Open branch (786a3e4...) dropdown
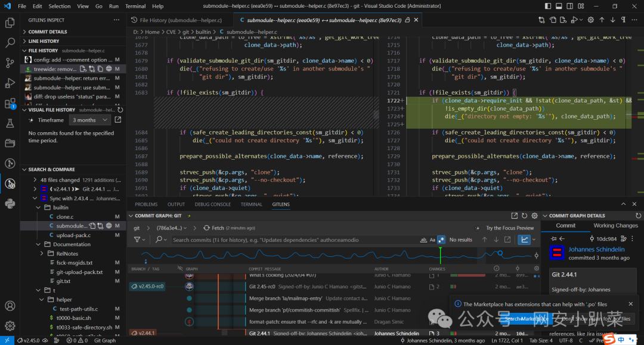644x345 pixels. [x=172, y=228]
